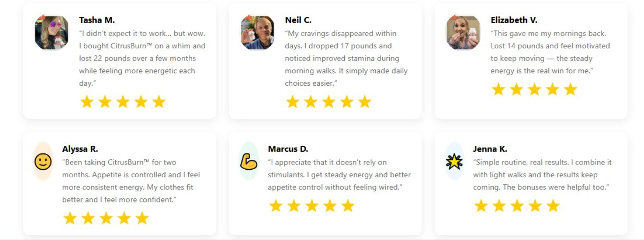Click the star burst icon beside Jenna K.

click(x=454, y=162)
